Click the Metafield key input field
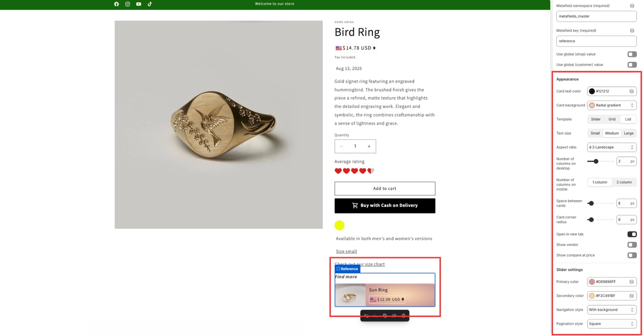This screenshot has height=336, width=644. coord(596,41)
